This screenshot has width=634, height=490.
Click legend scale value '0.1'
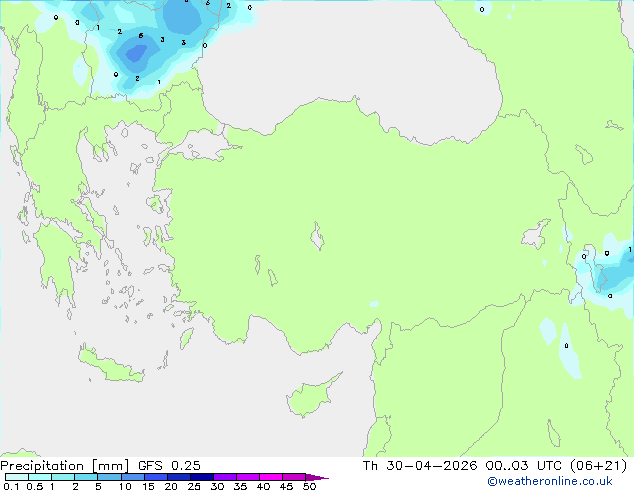(x=11, y=486)
